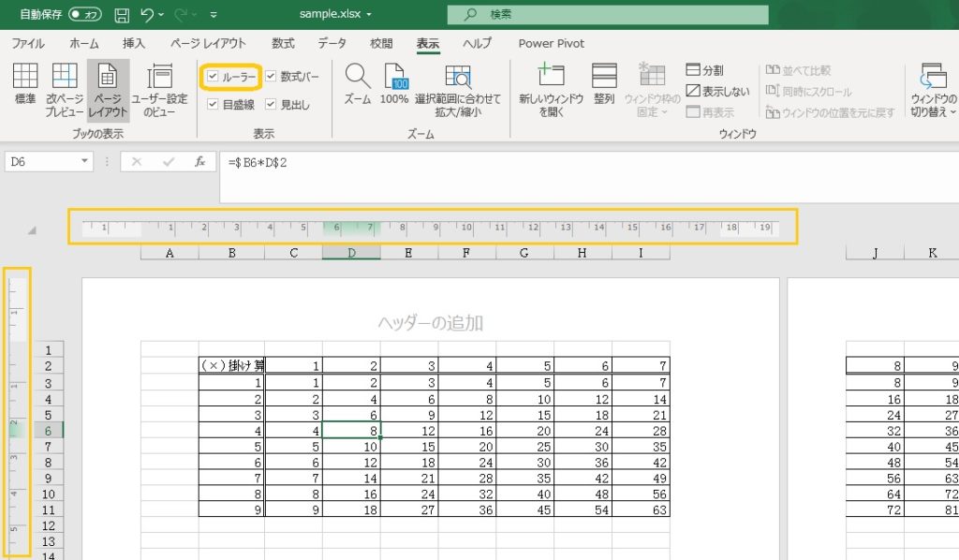
Task: Open the ホーム ribbon tab
Action: (84, 43)
